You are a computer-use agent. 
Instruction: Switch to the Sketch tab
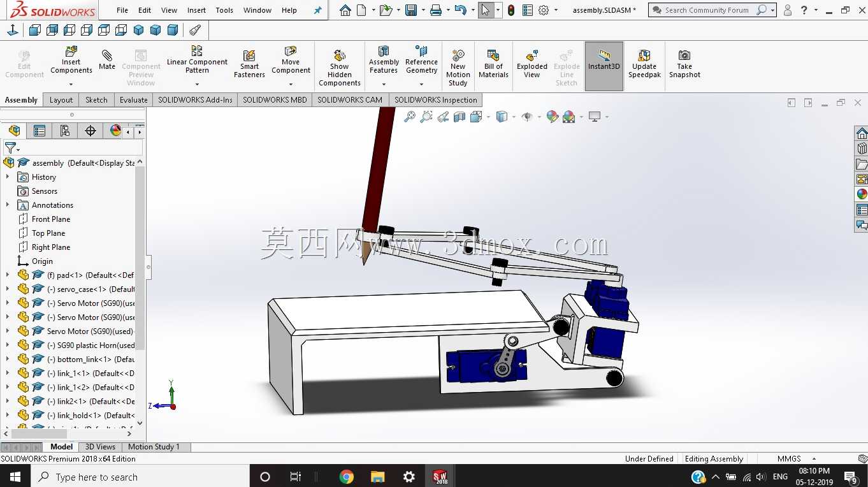point(96,100)
